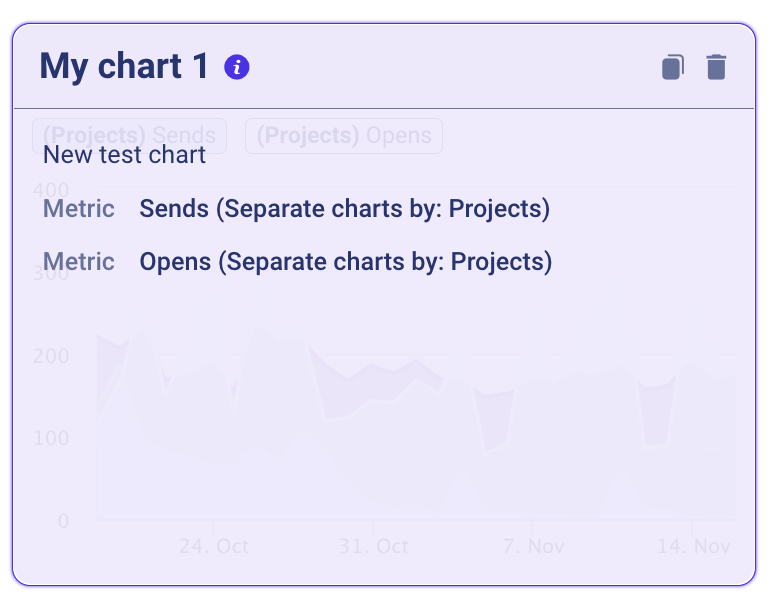Click the 7. Nov axis label
772x600 pixels.
pyautogui.click(x=534, y=546)
